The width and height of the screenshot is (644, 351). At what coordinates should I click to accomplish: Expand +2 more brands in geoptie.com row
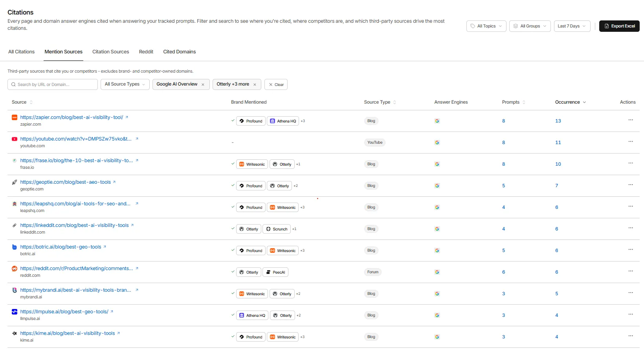[x=296, y=186]
